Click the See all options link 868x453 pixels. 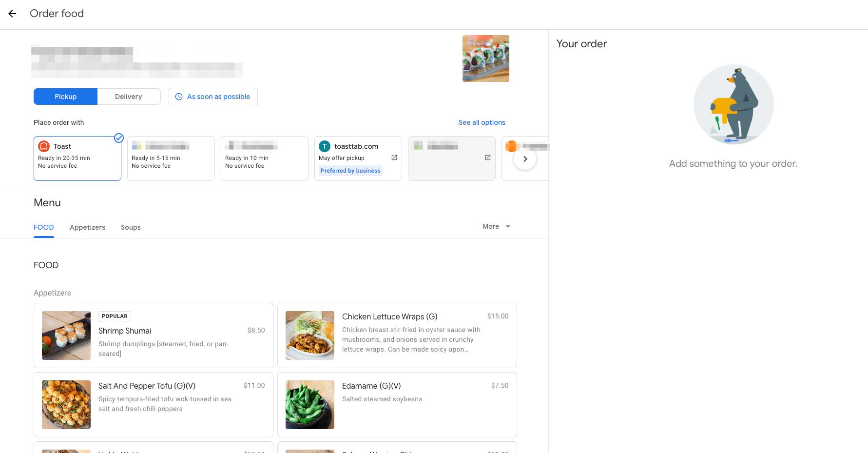point(482,122)
